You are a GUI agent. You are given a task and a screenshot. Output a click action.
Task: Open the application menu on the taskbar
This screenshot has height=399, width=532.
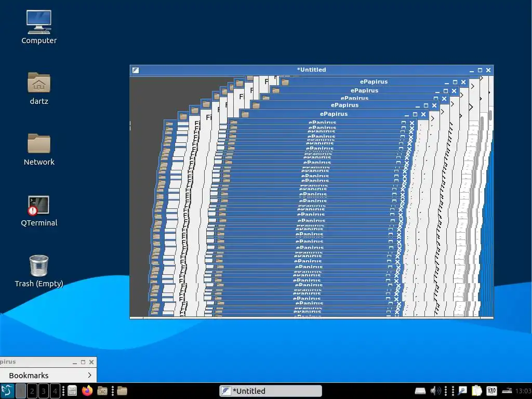[7, 391]
